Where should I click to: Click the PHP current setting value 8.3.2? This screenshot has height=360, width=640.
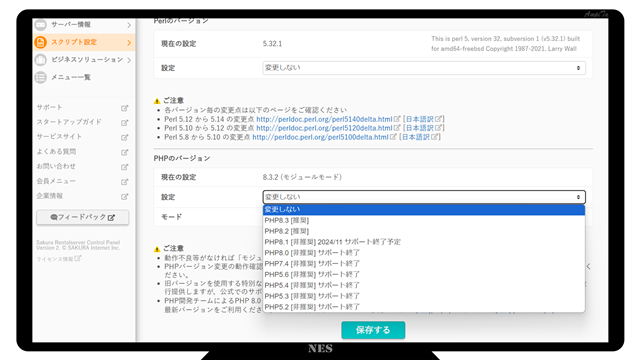pos(302,177)
